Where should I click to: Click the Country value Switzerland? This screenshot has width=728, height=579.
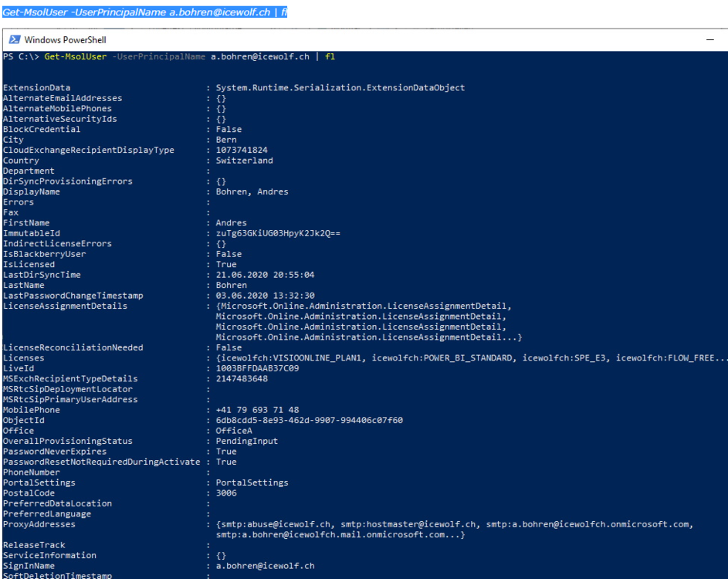pyautogui.click(x=244, y=161)
